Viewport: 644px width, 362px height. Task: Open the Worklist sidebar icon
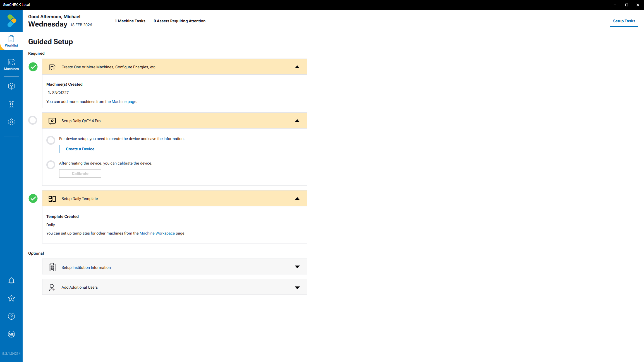coord(11,41)
